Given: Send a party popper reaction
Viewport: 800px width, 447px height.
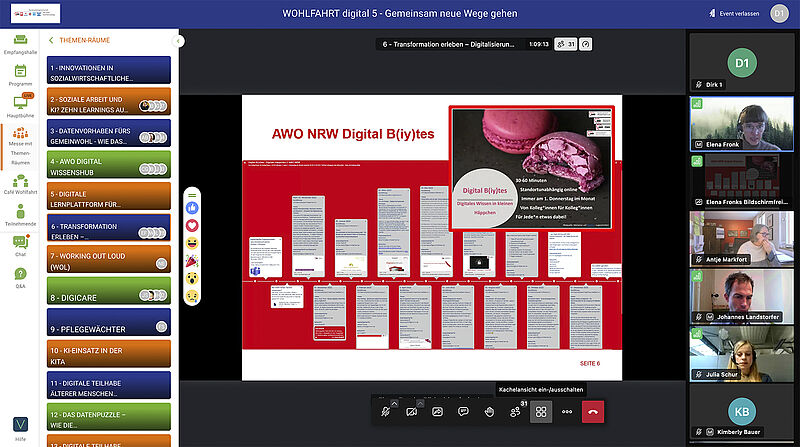Looking at the screenshot, I should coord(192,261).
